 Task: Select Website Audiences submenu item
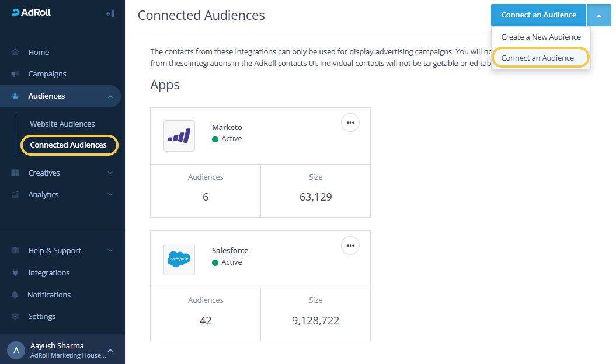click(x=62, y=124)
